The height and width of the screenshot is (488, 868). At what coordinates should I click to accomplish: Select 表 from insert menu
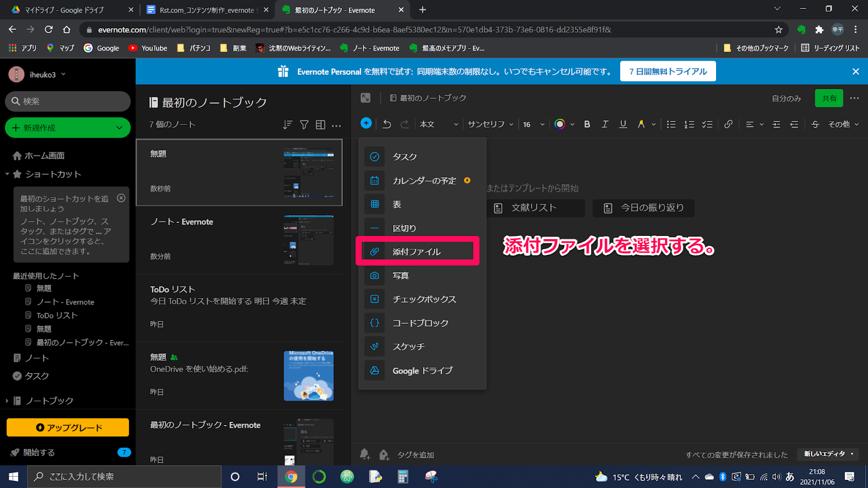(422, 204)
